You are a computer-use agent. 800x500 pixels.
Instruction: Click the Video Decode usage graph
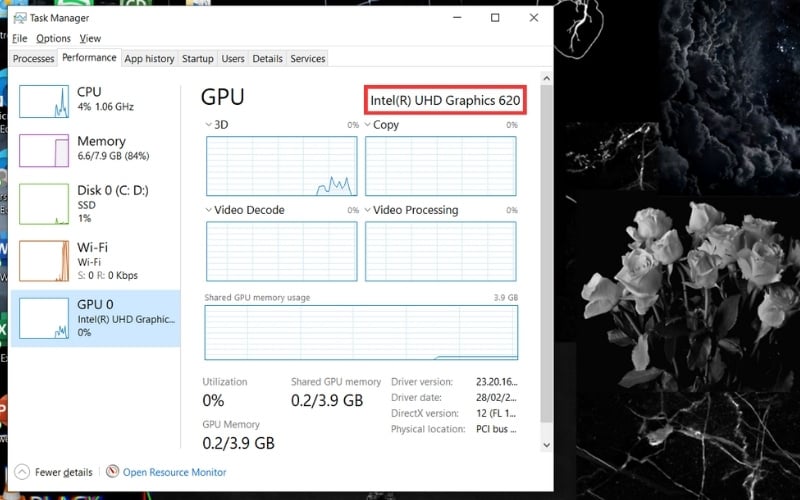282,252
